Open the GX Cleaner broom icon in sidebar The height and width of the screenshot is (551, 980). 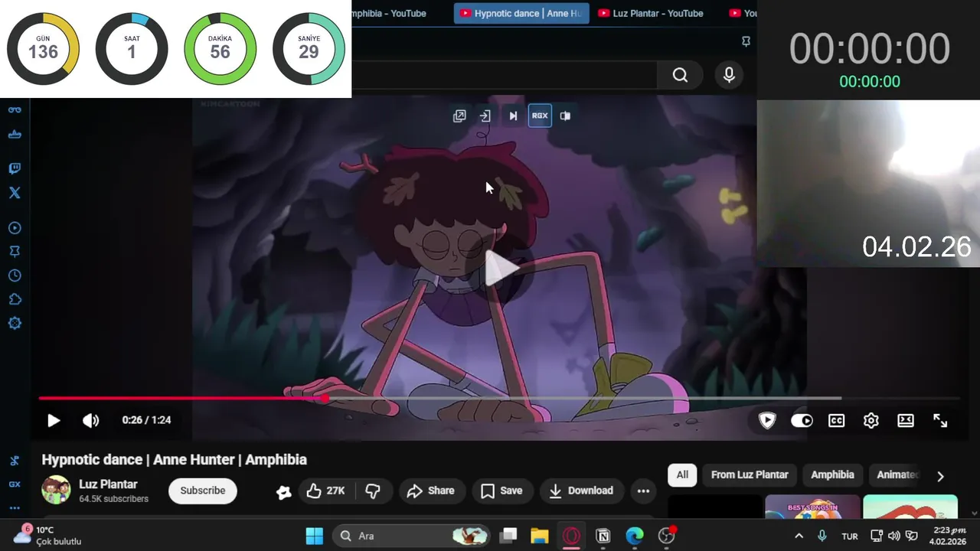tap(15, 135)
